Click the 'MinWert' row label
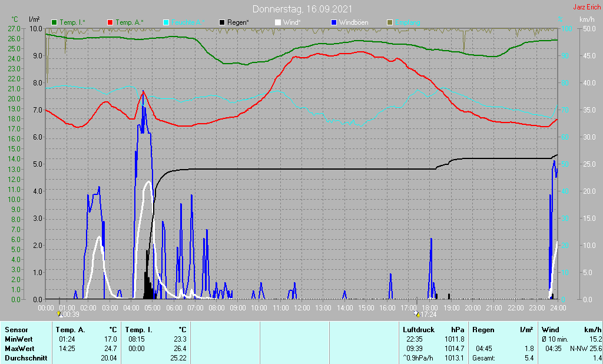Image resolution: width=603 pixels, height=364 pixels. pos(19,339)
